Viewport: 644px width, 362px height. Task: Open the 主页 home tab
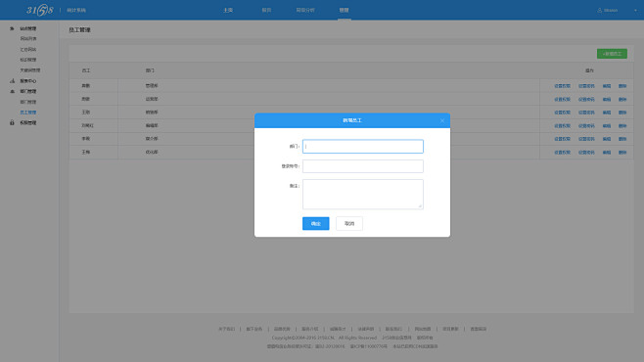point(228,10)
